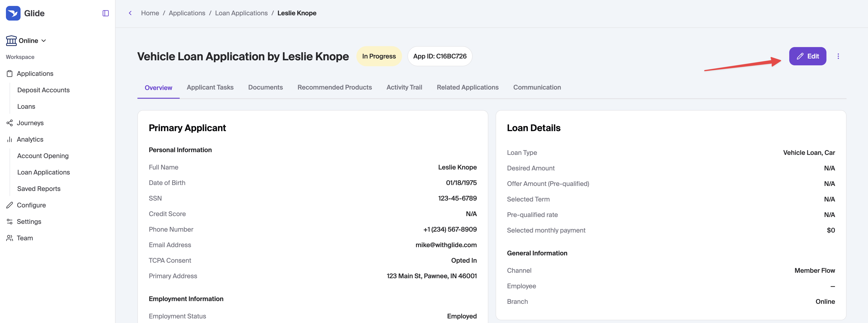Click the Glide logo icon
868x323 pixels.
pos(13,13)
